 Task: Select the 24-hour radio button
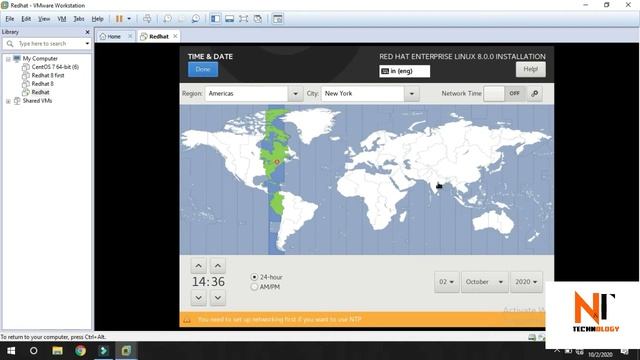pyautogui.click(x=254, y=277)
